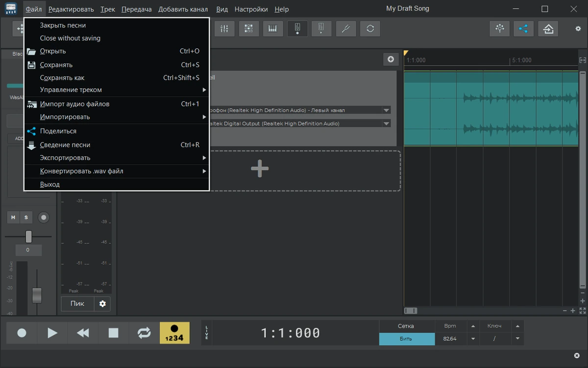The width and height of the screenshot is (588, 368).
Task: Open the mixer view icon
Action: point(224,29)
